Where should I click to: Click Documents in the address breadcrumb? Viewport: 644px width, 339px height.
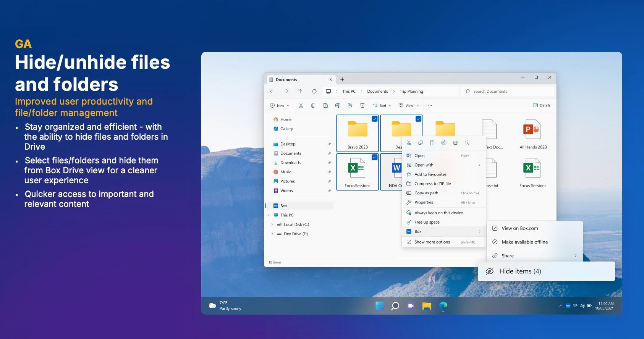click(x=377, y=92)
